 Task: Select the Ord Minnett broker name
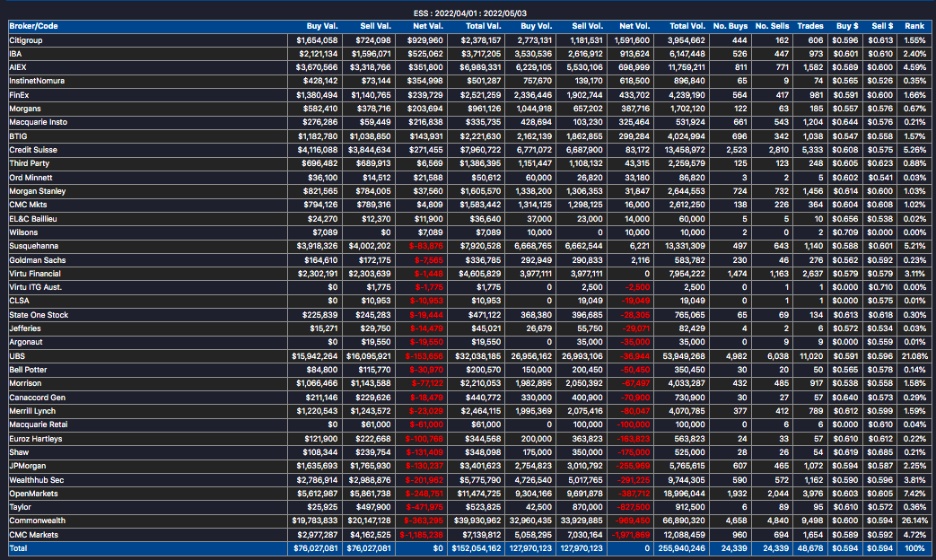(31, 178)
